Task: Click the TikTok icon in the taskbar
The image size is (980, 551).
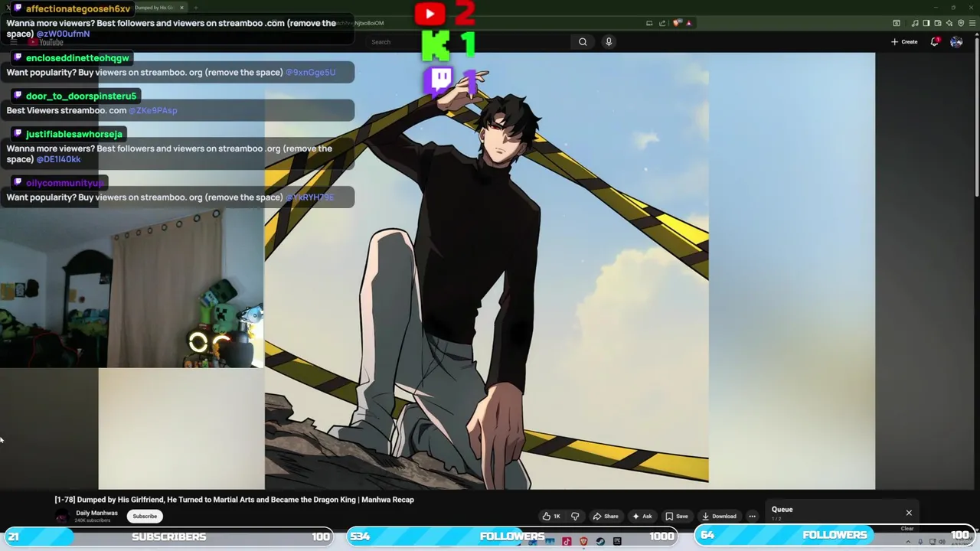Action: pos(567,542)
